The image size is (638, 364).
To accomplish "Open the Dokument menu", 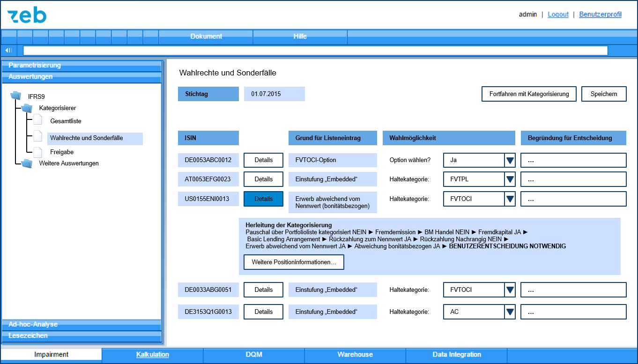I will pos(206,37).
